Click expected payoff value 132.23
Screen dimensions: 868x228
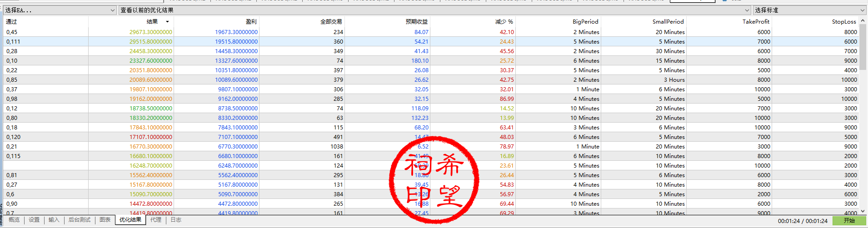coord(420,118)
